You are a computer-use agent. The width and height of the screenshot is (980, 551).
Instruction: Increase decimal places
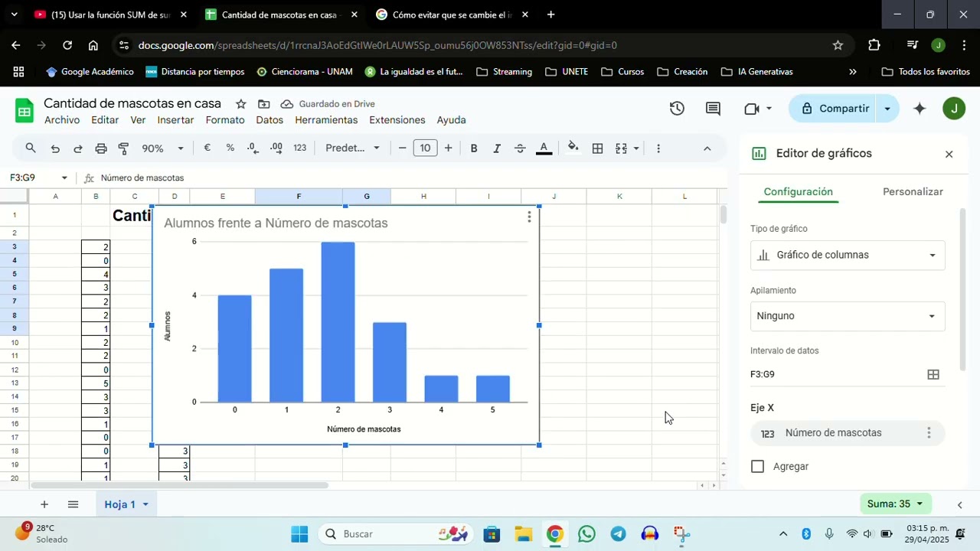coord(276,148)
